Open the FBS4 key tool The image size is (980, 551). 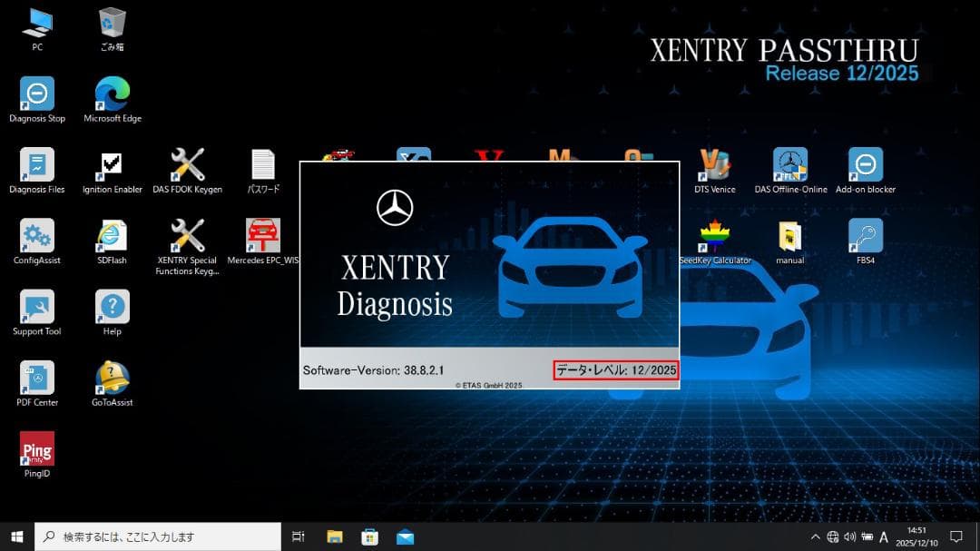click(866, 236)
